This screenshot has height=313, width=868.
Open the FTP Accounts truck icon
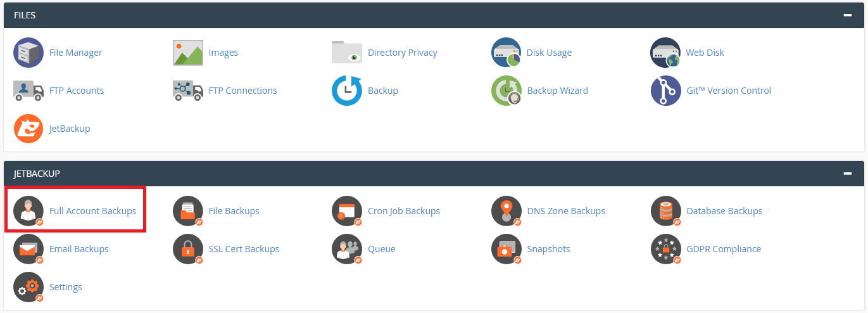pos(28,91)
